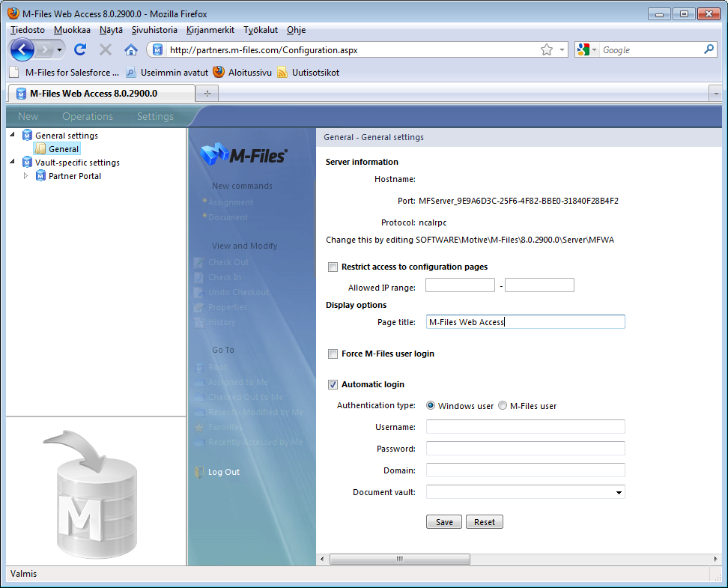Select the M-Files Web Access browser tab
Image resolution: width=728 pixels, height=588 pixels.
click(101, 94)
